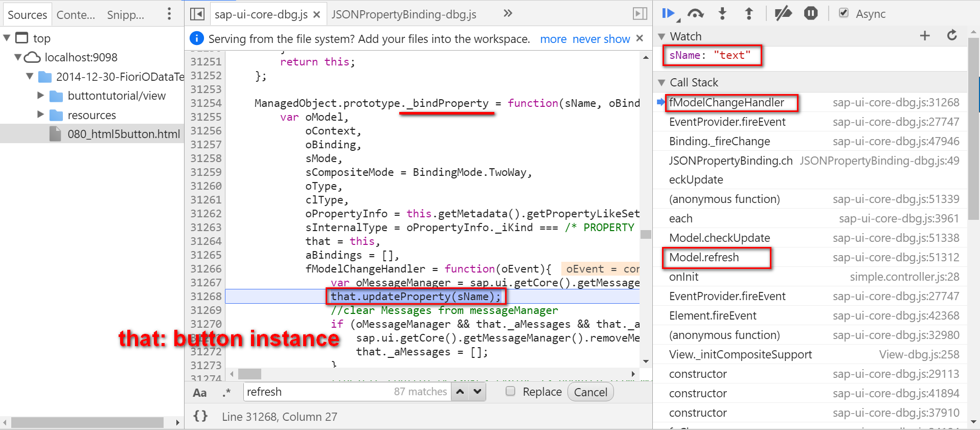This screenshot has width=980, height=430.
Task: Step over next function call
Action: click(696, 14)
